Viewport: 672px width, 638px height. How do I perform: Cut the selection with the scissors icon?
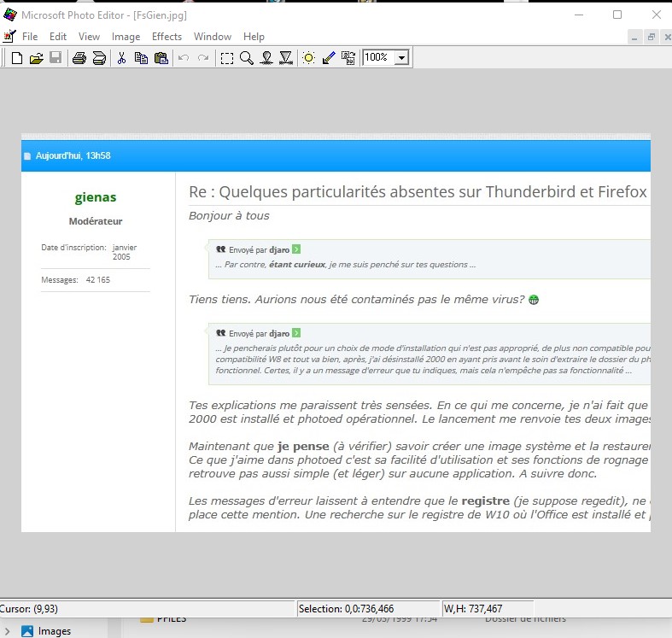[122, 58]
